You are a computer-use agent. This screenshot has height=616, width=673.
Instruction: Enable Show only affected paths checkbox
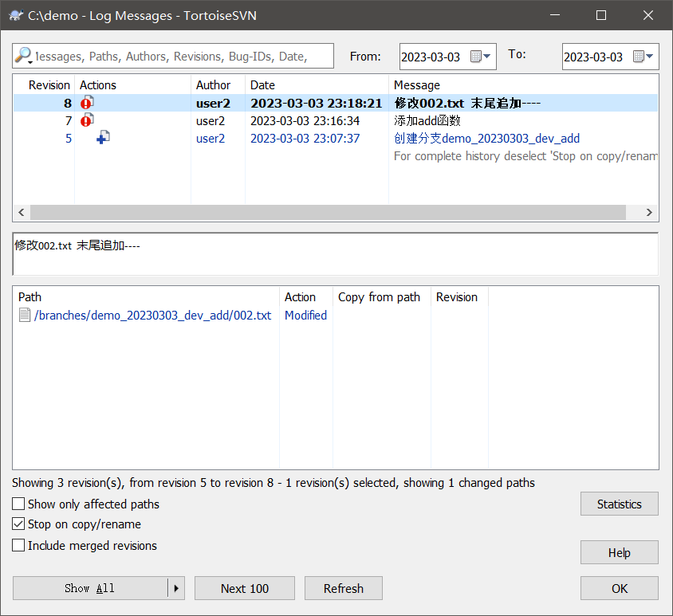click(18, 504)
